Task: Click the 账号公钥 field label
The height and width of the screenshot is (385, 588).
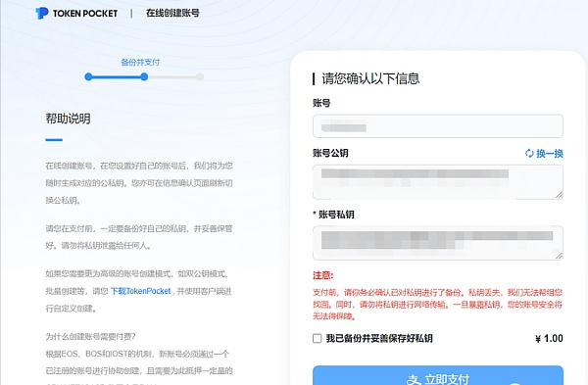Action: pyautogui.click(x=330, y=153)
